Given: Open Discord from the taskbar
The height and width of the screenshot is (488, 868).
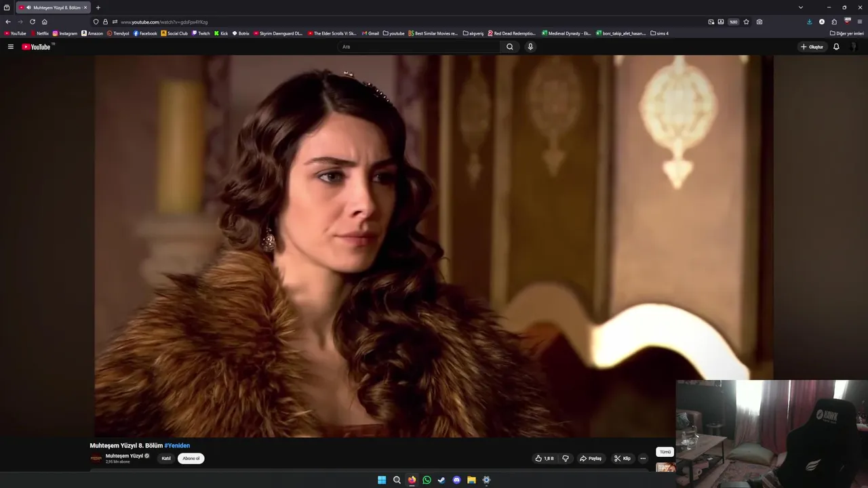Looking at the screenshot, I should pos(456,480).
